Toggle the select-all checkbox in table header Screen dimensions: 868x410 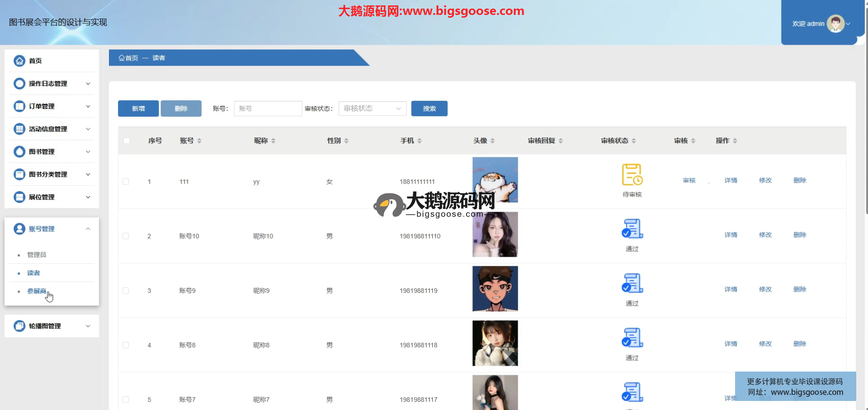pyautogui.click(x=127, y=141)
